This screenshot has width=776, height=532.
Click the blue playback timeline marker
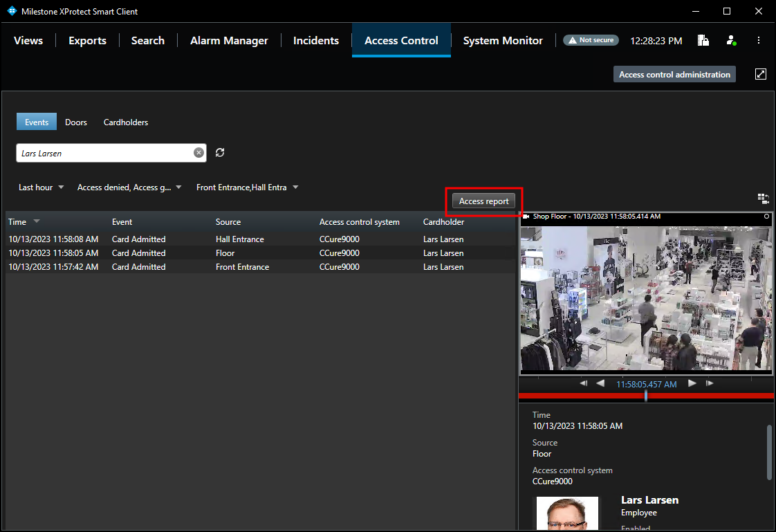click(645, 395)
